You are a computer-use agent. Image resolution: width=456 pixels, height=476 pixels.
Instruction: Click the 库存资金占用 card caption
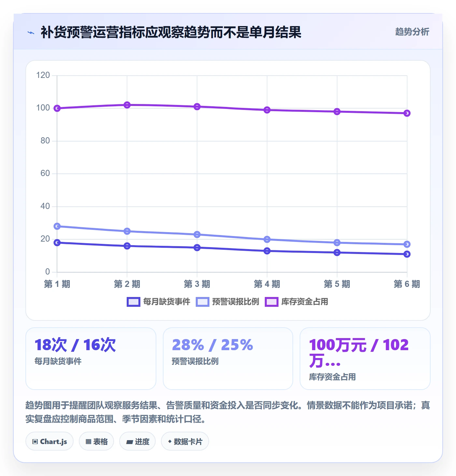coord(332,377)
